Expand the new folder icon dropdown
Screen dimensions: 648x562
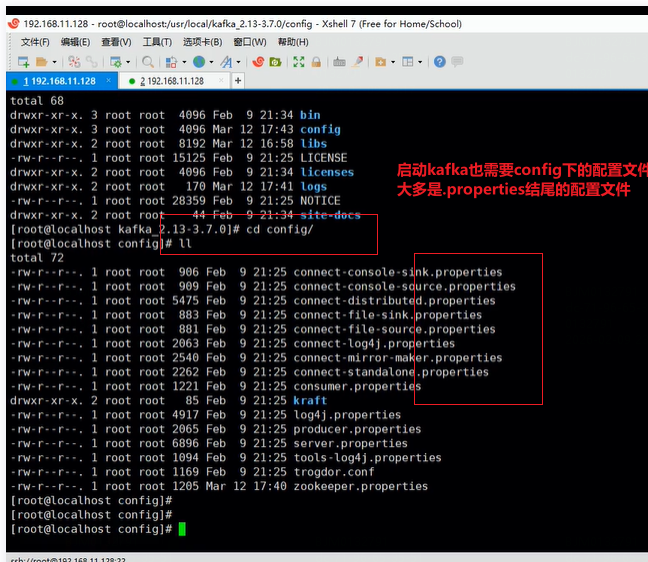point(393,62)
